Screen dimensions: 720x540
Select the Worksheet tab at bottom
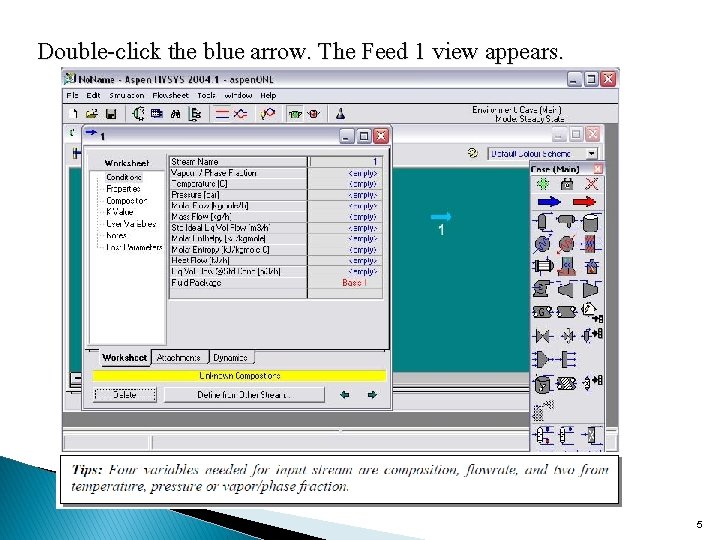(x=124, y=357)
